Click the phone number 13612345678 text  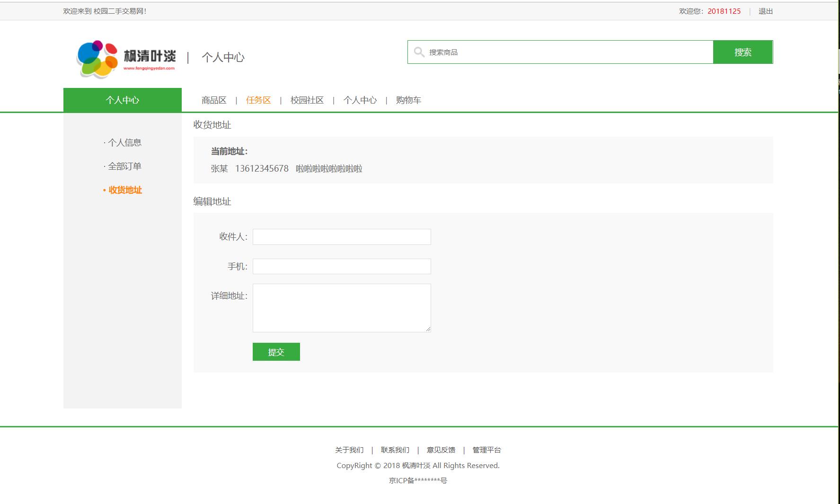tap(262, 169)
